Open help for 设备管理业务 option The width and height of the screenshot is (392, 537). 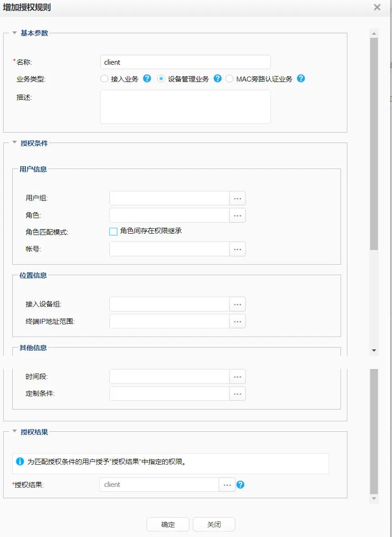pos(217,78)
